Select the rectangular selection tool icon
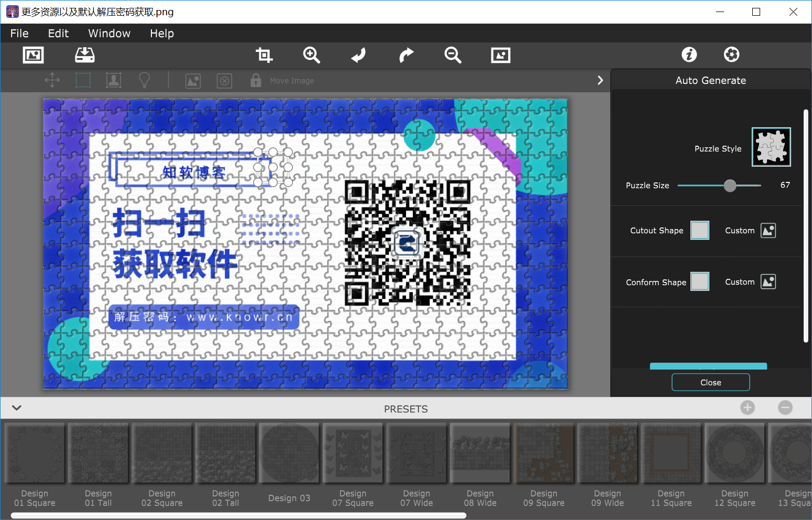Screen dimensions: 812x520 point(83,80)
